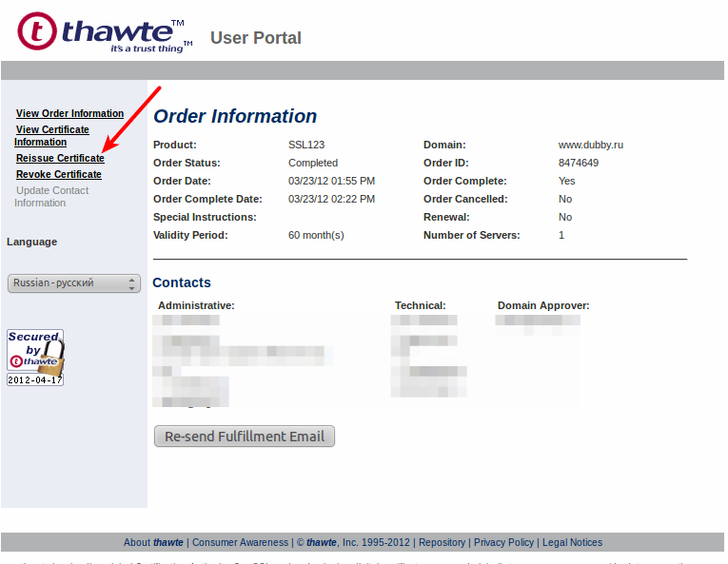Click the Validity Period label

(190, 235)
